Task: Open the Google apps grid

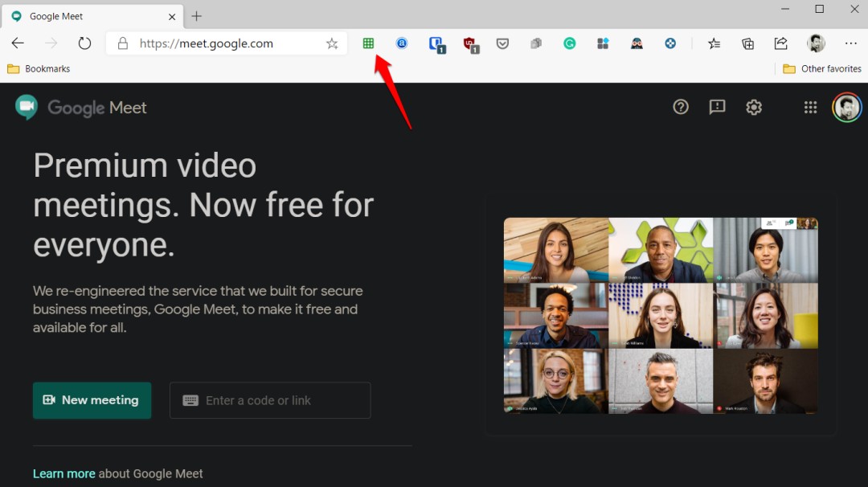Action: coord(810,108)
